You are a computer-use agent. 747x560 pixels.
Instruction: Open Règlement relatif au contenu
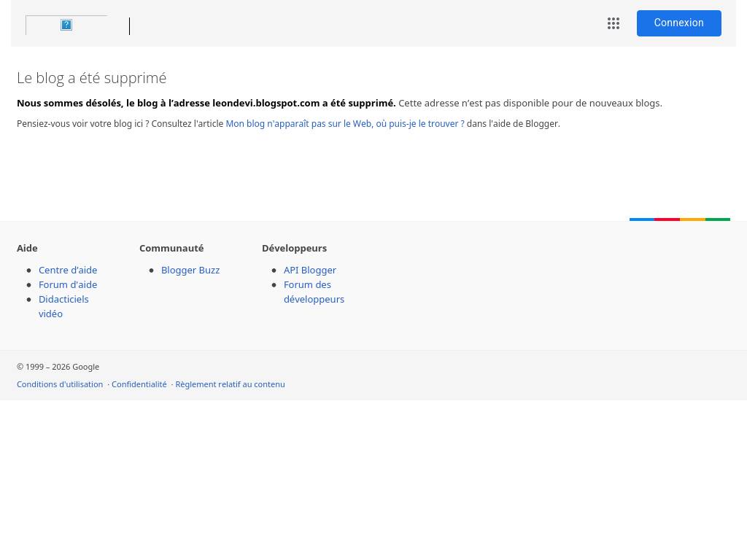[230, 384]
